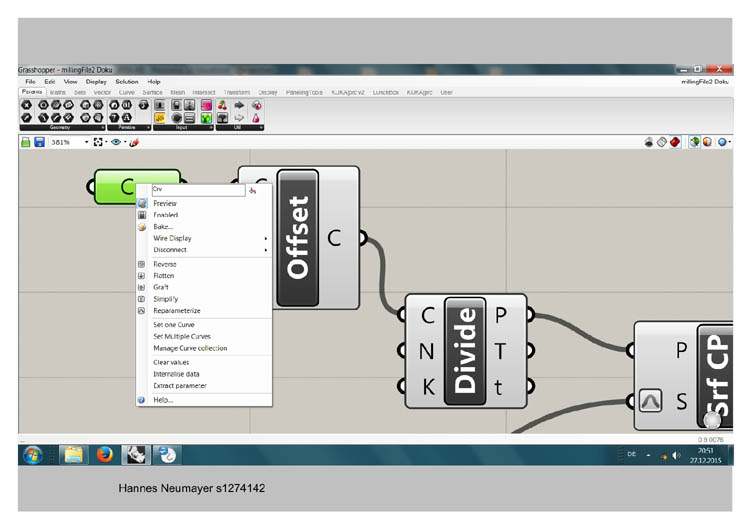The height and width of the screenshot is (529, 750).
Task: Toggle Reverse on the curve parameter
Action: [204, 264]
